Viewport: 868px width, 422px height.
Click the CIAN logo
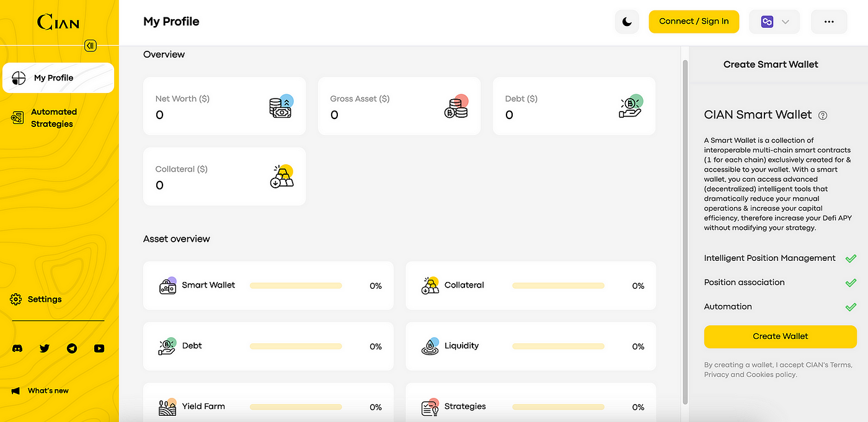click(x=58, y=22)
